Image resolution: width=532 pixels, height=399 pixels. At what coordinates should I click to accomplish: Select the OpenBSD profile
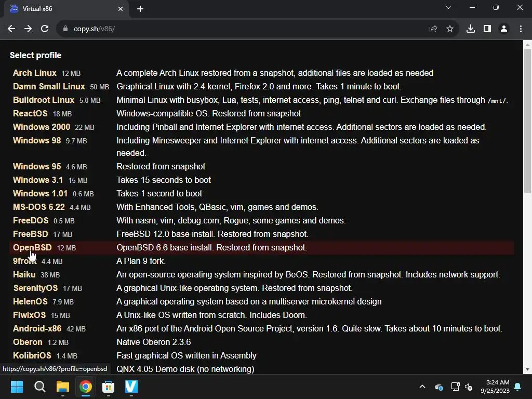32,248
